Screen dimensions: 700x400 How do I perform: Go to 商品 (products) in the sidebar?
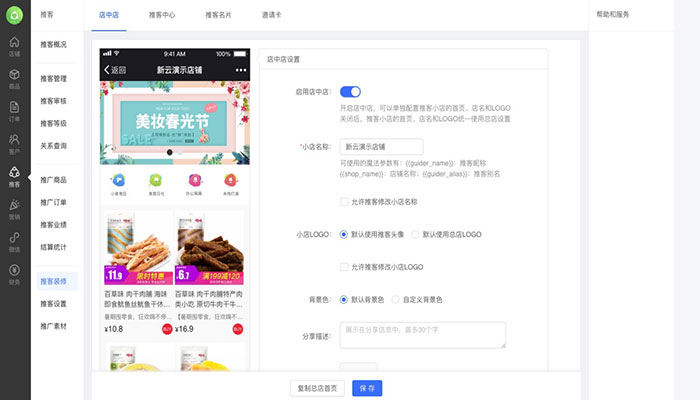(14, 81)
